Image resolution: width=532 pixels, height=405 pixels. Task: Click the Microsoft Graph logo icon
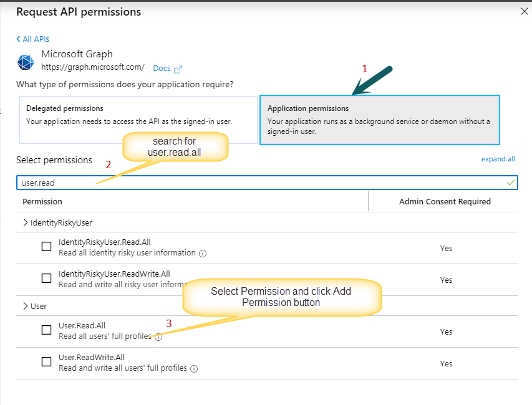click(26, 62)
